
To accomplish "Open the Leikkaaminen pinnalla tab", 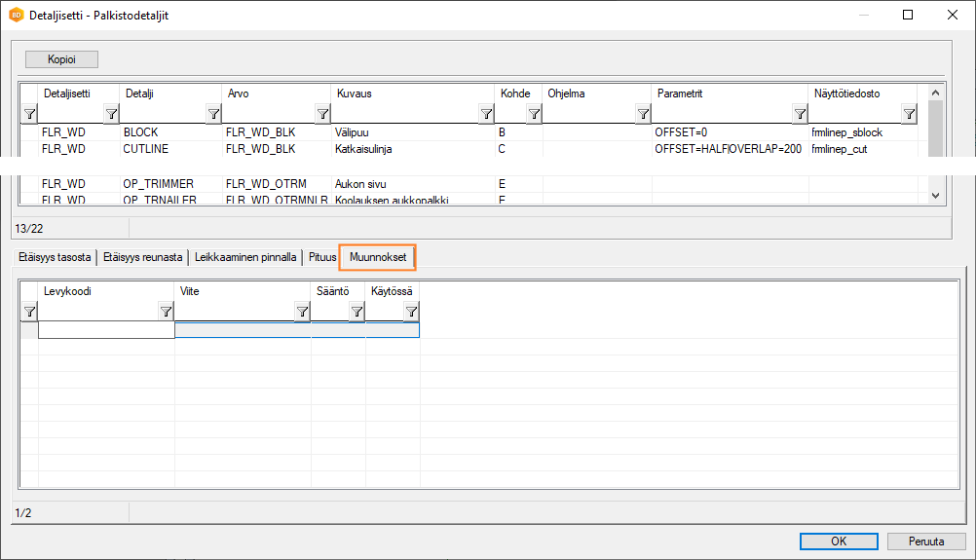I will point(245,258).
